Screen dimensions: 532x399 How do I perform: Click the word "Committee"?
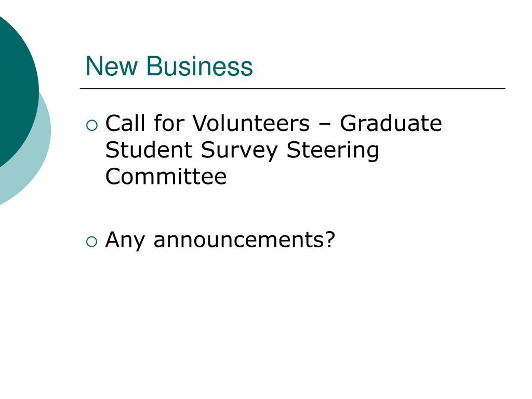[166, 176]
